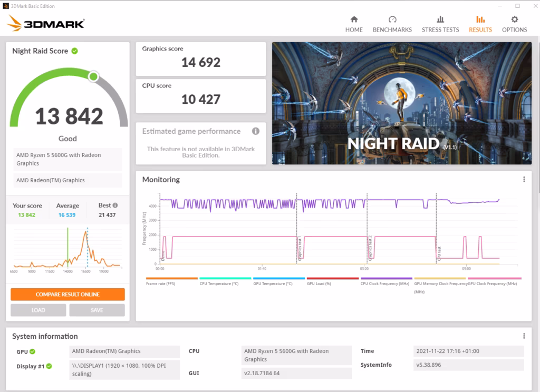Open the Monitoring panel three-dot menu
This screenshot has height=392, width=540.
pyautogui.click(x=524, y=179)
